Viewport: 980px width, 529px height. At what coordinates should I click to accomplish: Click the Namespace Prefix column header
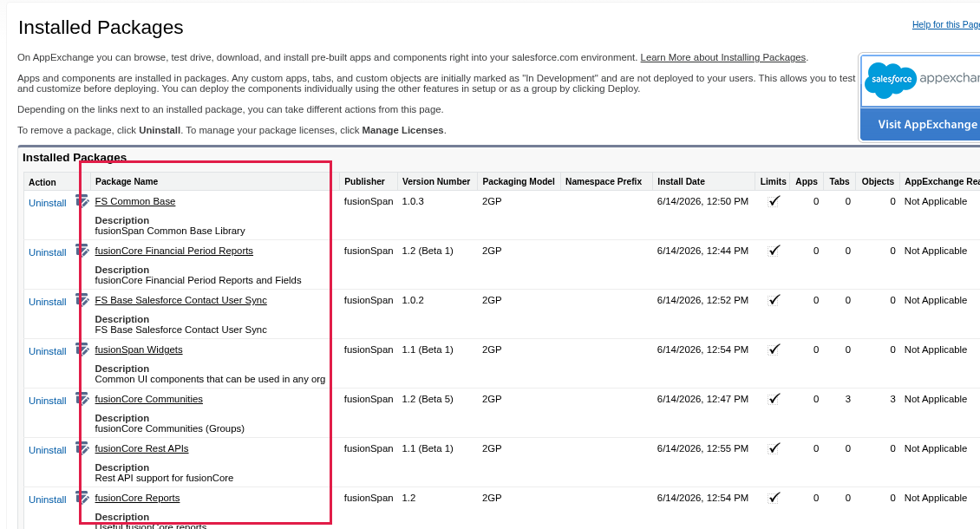tap(604, 181)
